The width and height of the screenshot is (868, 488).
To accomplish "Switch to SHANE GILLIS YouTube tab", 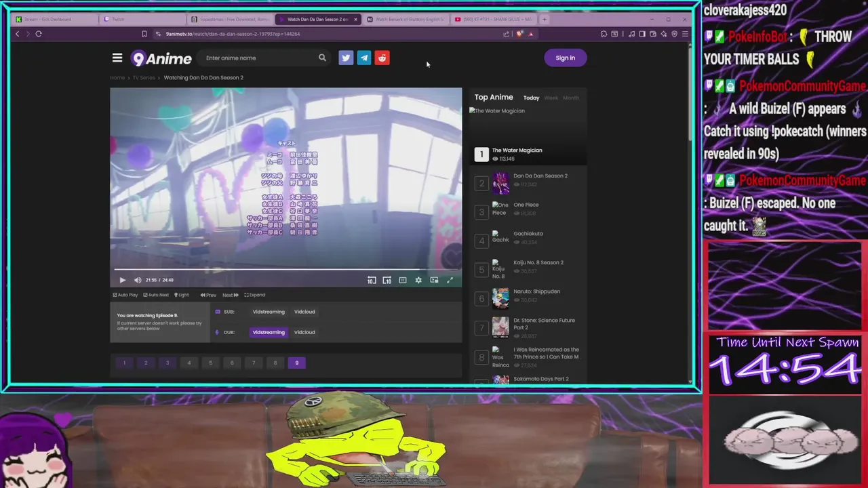I will click(494, 19).
